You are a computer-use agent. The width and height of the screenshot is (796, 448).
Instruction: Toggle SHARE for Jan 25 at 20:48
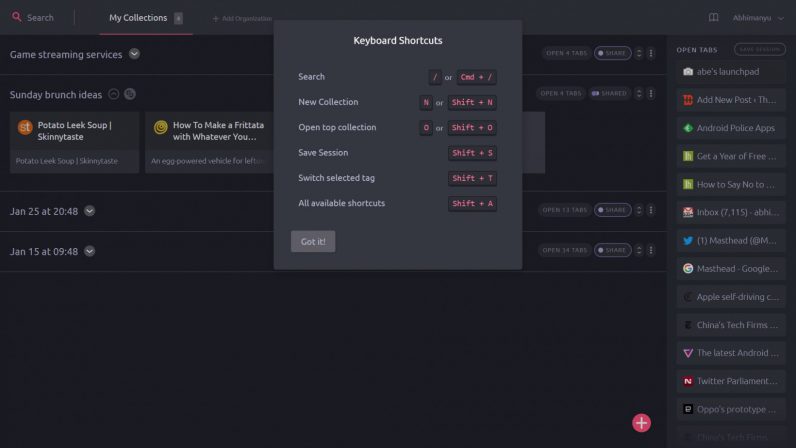613,210
